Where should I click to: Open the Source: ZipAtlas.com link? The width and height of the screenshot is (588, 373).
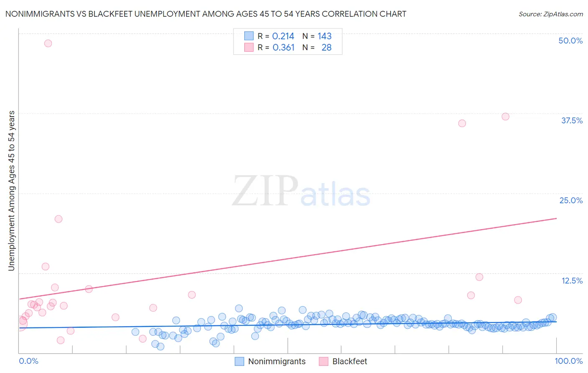(x=551, y=14)
